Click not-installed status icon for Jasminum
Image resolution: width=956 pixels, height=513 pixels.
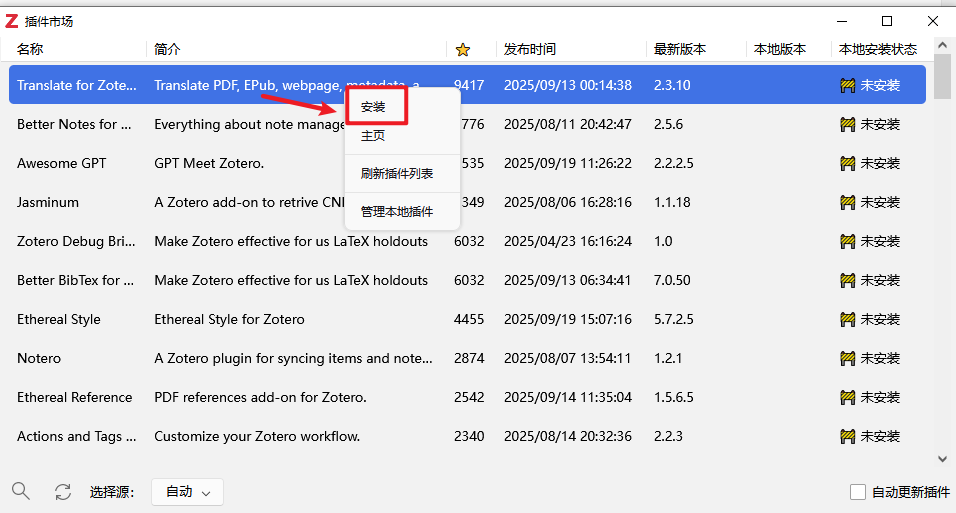click(848, 202)
